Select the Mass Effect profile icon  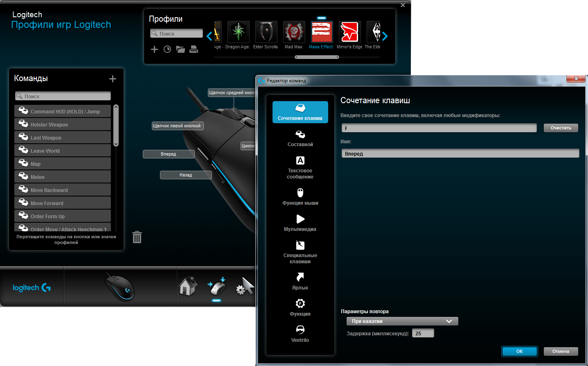[x=322, y=32]
